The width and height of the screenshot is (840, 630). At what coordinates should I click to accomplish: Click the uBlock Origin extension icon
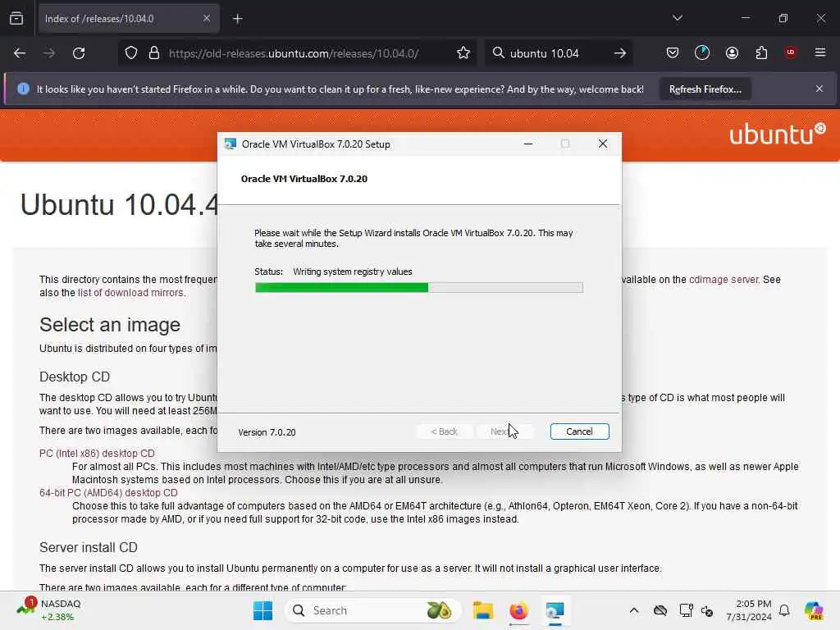(x=790, y=52)
